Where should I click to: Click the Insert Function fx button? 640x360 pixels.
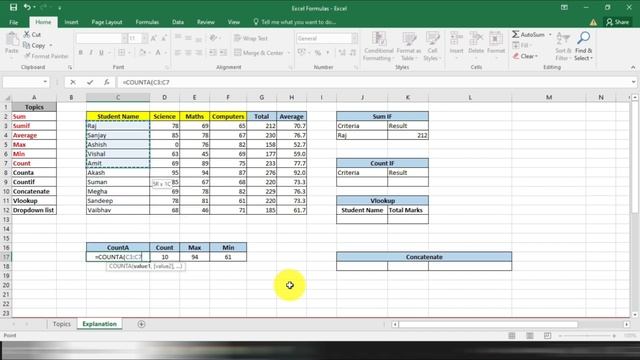click(107, 82)
